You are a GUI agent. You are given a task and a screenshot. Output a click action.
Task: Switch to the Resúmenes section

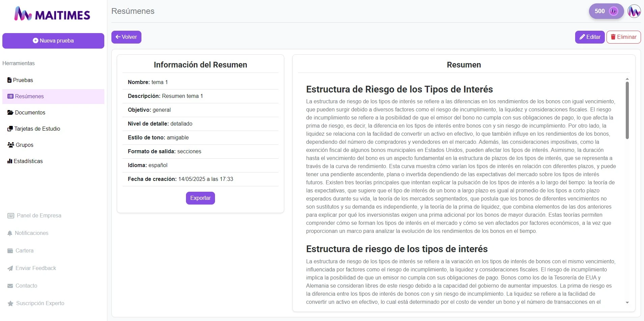29,96
